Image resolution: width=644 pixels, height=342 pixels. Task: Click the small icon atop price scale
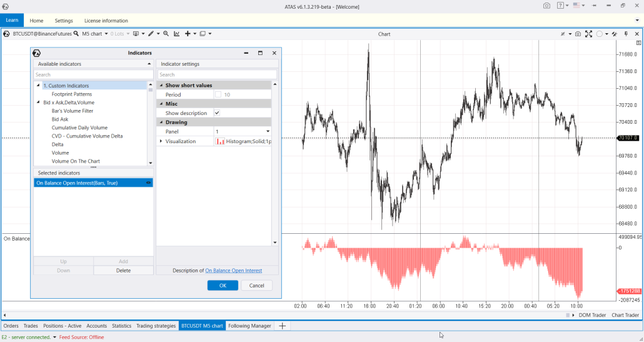[x=638, y=43]
